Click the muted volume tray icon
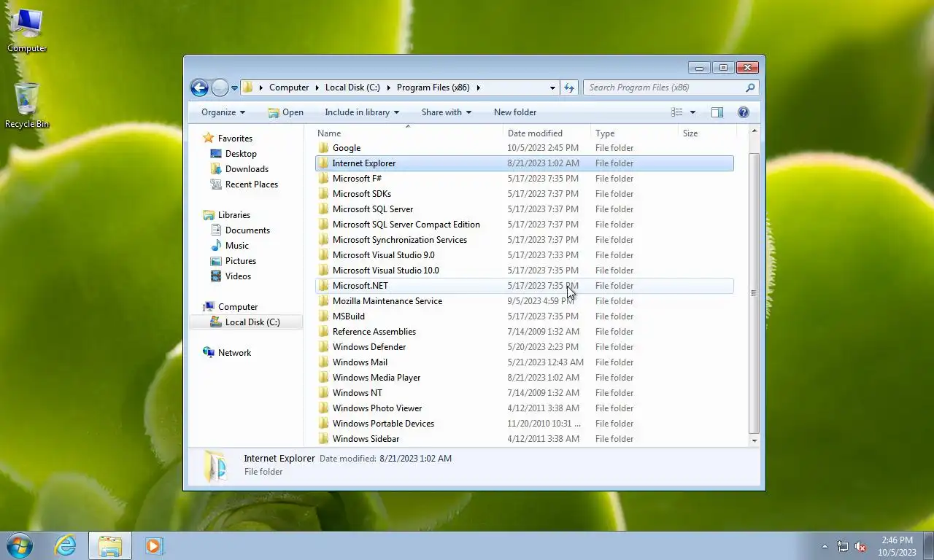The height and width of the screenshot is (560, 934). point(860,546)
